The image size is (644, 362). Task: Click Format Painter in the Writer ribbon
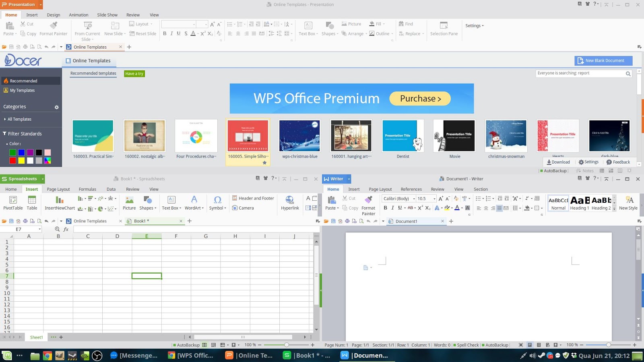368,205
